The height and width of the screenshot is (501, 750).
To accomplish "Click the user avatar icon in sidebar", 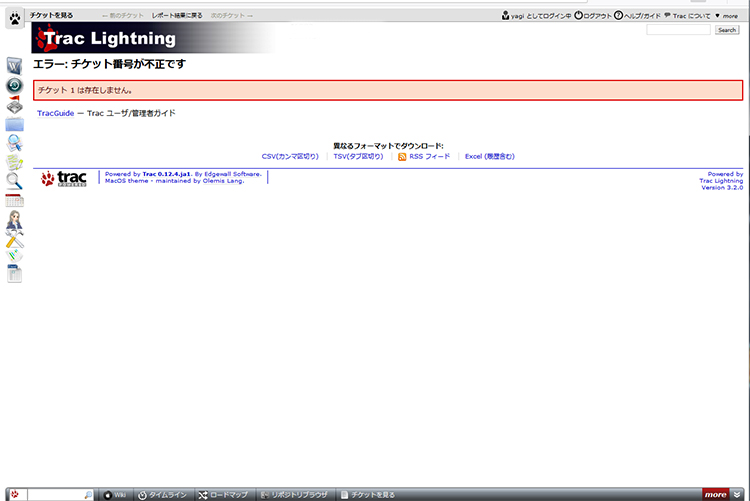I will pos(14,220).
